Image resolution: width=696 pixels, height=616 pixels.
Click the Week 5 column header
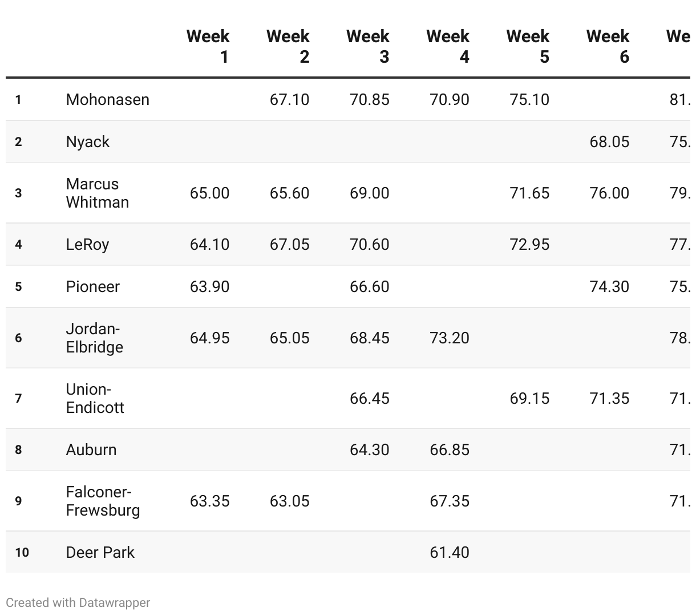(x=528, y=46)
